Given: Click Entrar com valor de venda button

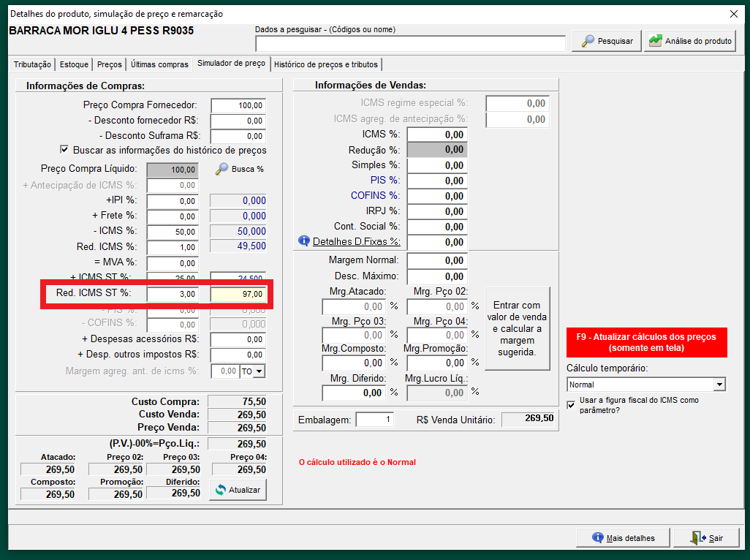Looking at the screenshot, I should tap(517, 328).
